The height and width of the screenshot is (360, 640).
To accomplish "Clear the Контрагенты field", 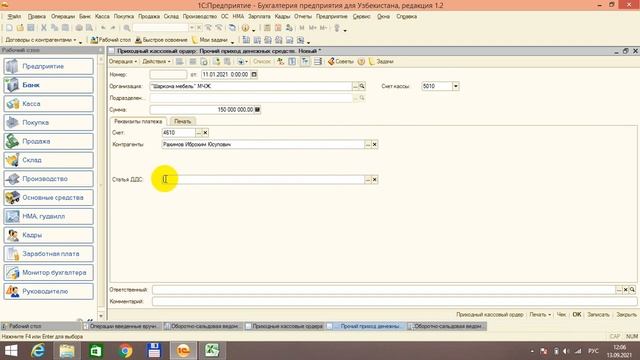I will tap(375, 144).
